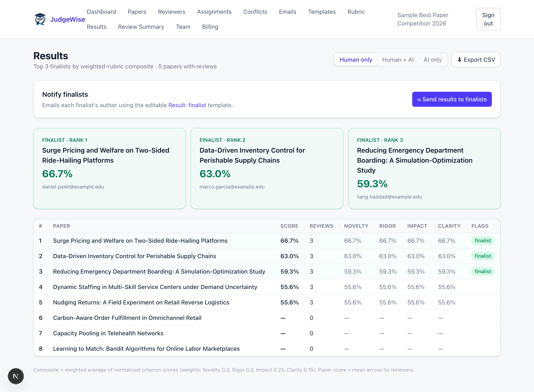Navigate to Assignments
The image size is (534, 392).
pyautogui.click(x=214, y=12)
